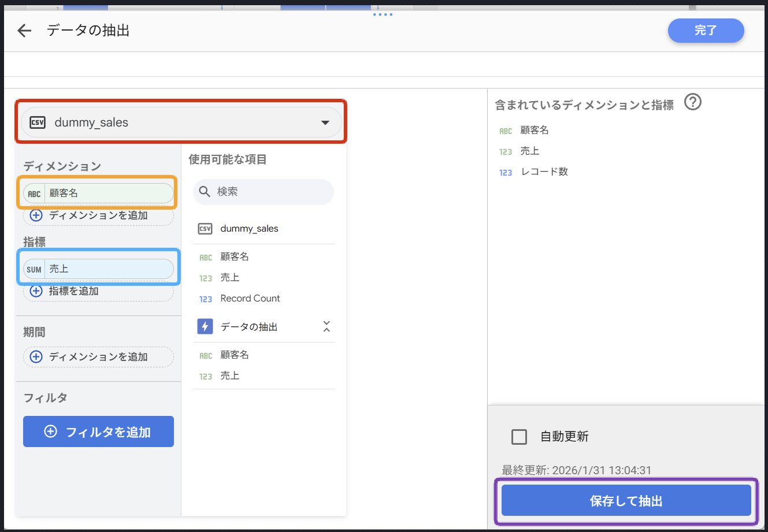Screen dimensions: 768x532
Task: Click ディメンションを追加 under the 顧客名 chip
Action: [x=98, y=215]
